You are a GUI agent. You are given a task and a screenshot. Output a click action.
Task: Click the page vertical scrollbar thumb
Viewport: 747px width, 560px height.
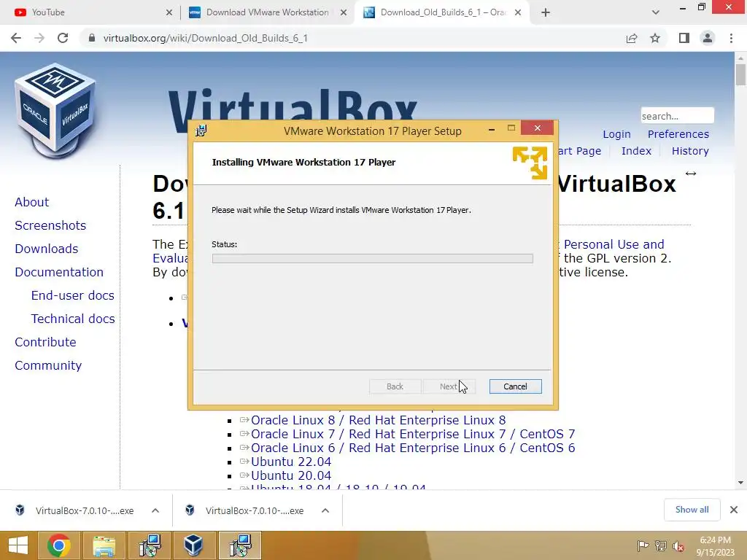740,75
